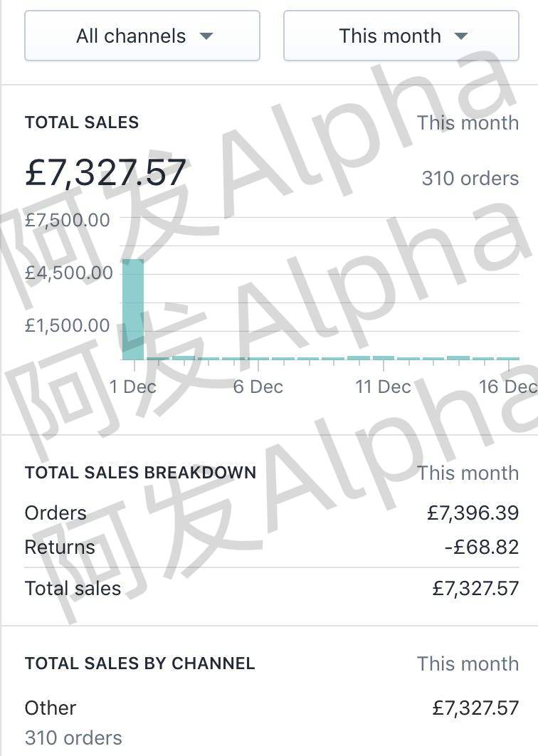This screenshot has width=538, height=756.
Task: Open the TOTAL SALES BY CHANNEL heading
Action: coord(139,663)
